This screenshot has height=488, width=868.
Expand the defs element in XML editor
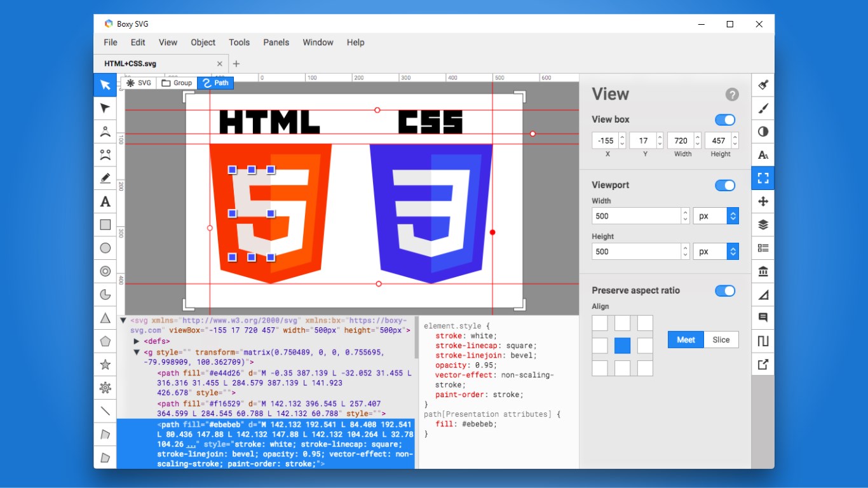(x=136, y=341)
